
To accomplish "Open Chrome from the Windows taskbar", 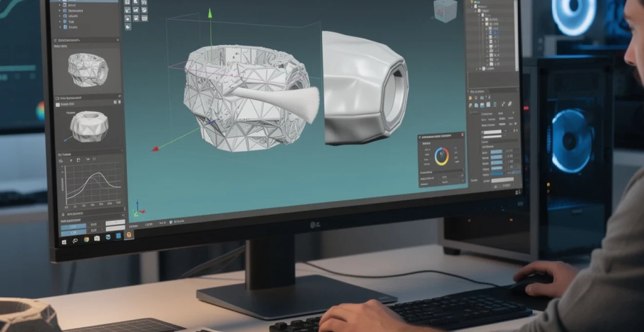I will pos(86,239).
